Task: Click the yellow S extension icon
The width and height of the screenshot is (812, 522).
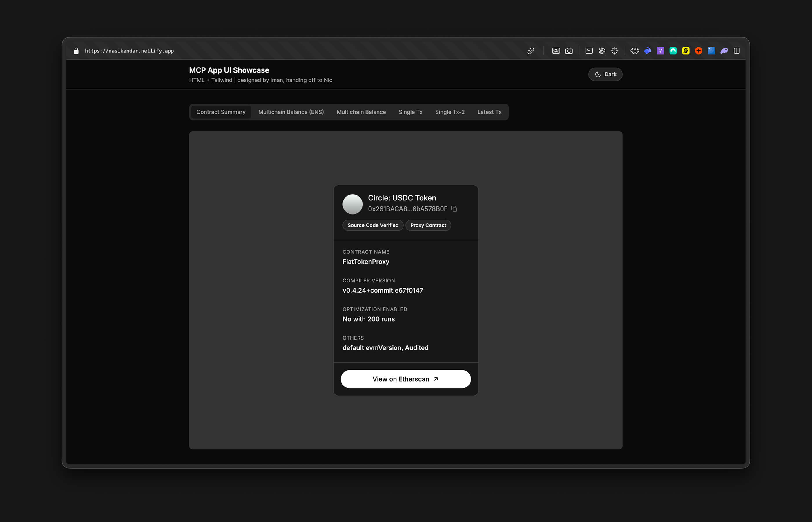Action: (x=686, y=51)
